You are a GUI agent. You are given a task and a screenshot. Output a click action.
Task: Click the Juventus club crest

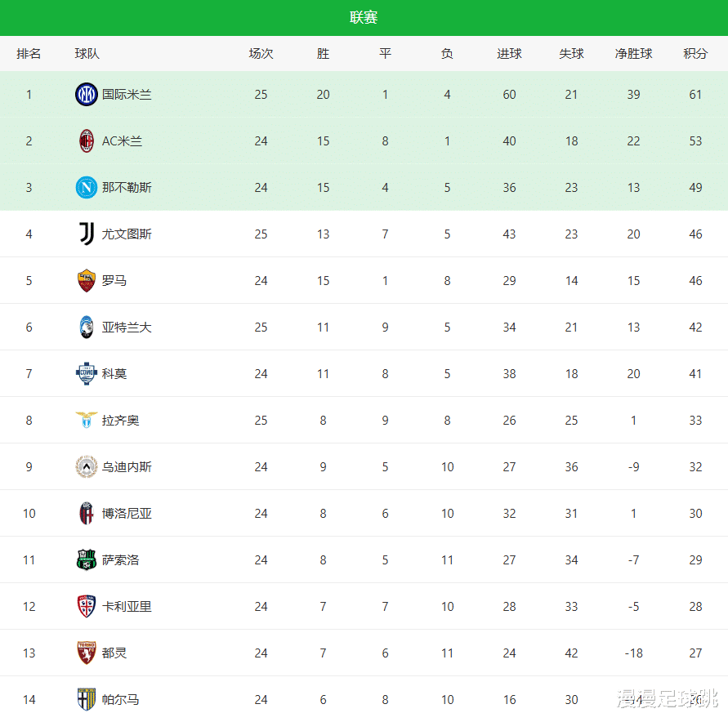tap(86, 234)
